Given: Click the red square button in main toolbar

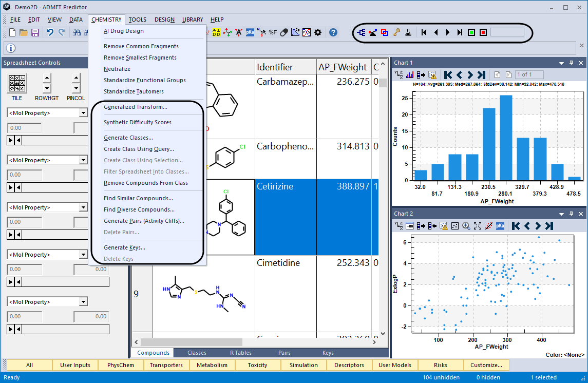Looking at the screenshot, I should pyautogui.click(x=483, y=33).
